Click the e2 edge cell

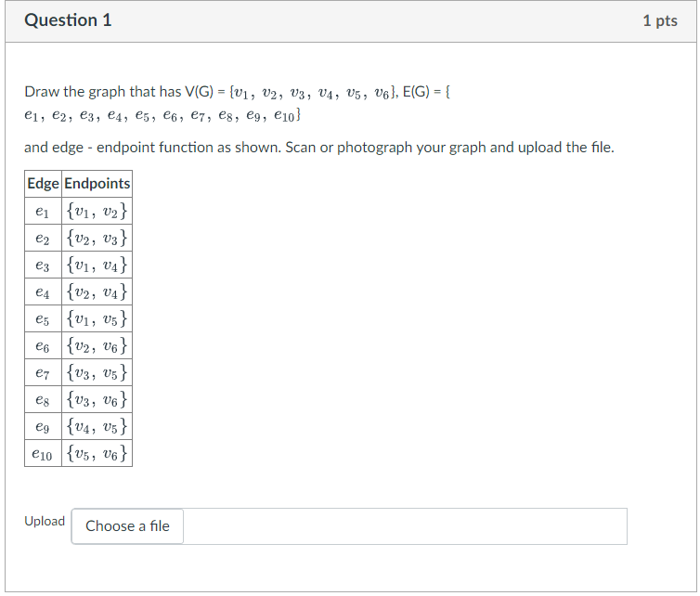(x=43, y=238)
